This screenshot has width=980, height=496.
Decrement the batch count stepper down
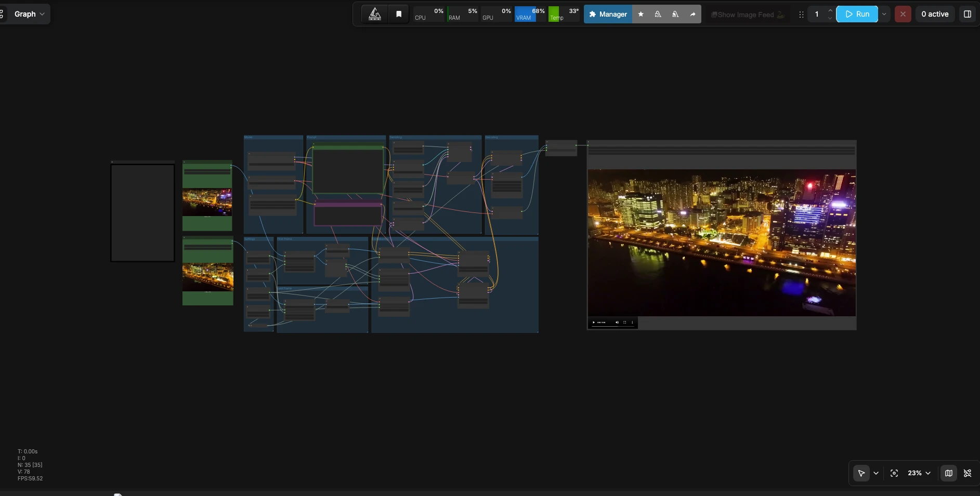pos(830,18)
